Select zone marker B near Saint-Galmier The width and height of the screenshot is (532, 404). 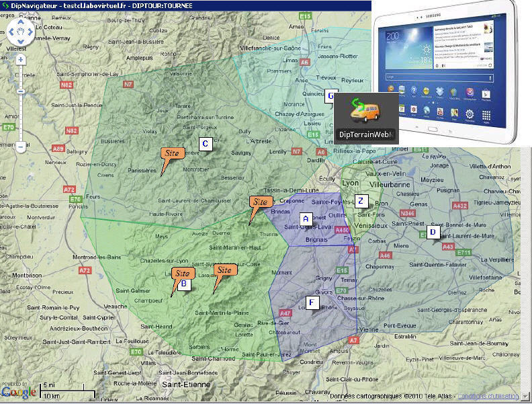click(184, 284)
